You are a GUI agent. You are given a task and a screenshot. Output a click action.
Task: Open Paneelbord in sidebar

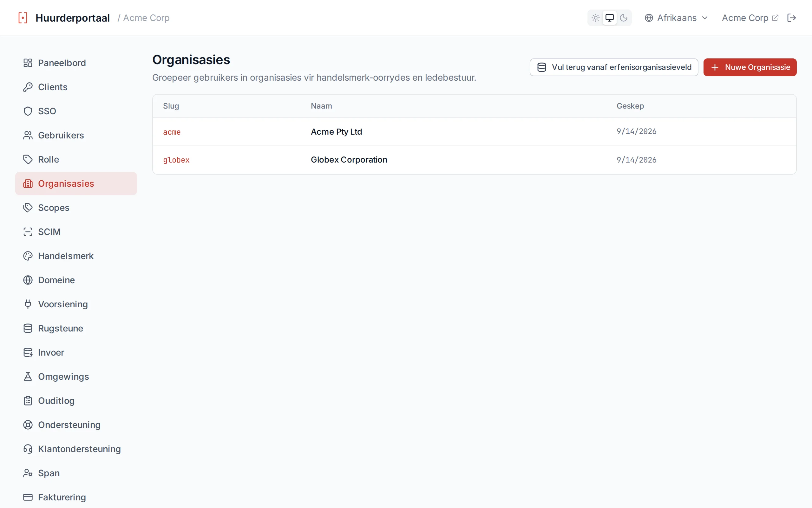[x=76, y=63]
